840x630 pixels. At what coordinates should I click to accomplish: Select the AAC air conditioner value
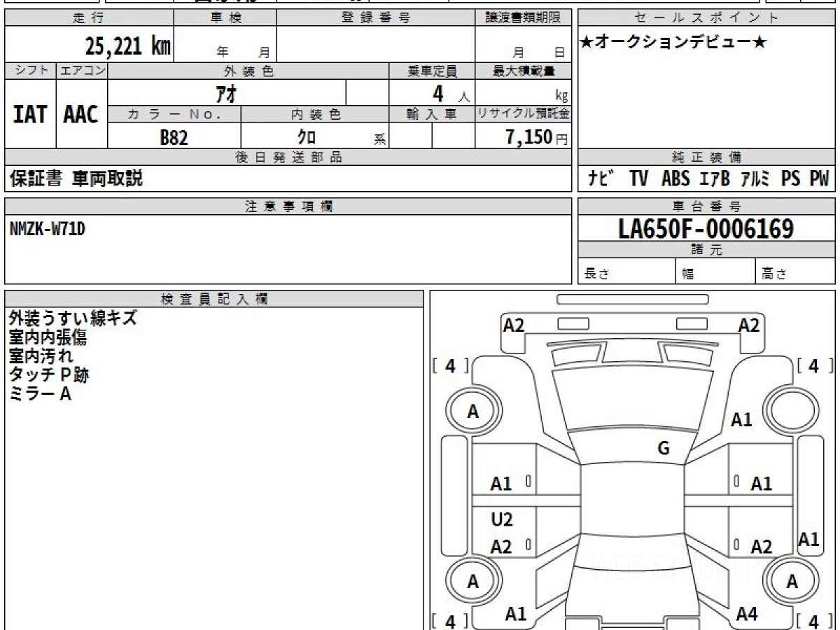(81, 114)
